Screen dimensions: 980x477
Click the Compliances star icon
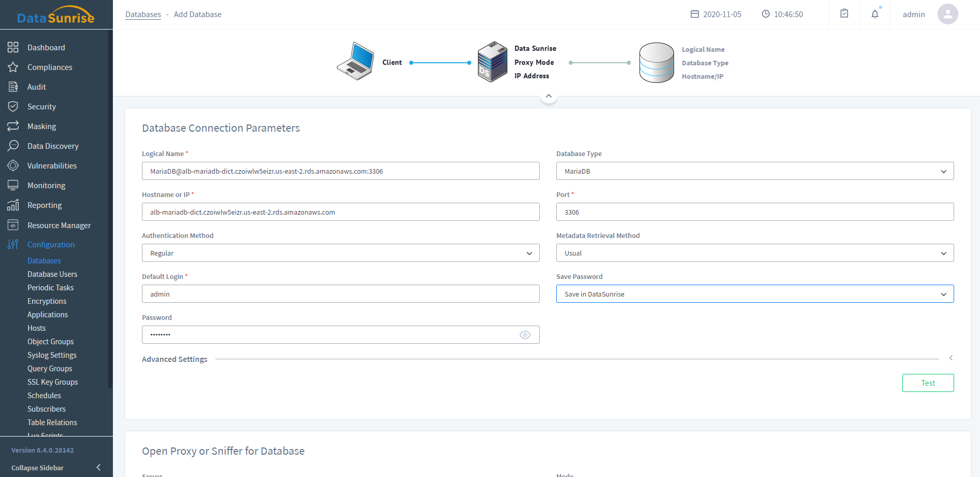[x=13, y=67]
